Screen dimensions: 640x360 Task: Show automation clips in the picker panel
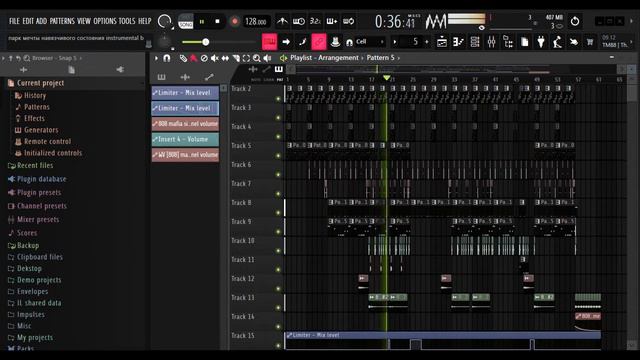[x=209, y=77]
